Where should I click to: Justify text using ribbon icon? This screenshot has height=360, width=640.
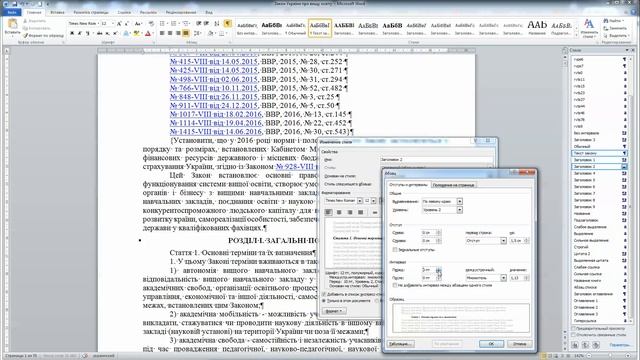pos(186,33)
